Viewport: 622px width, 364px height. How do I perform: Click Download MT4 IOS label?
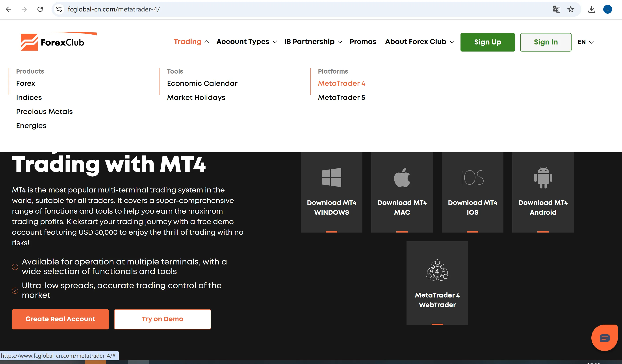[x=472, y=207]
